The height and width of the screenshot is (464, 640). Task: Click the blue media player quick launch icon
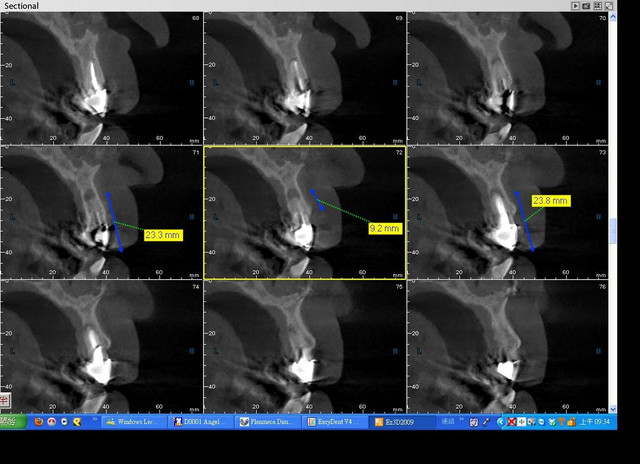coord(64,422)
